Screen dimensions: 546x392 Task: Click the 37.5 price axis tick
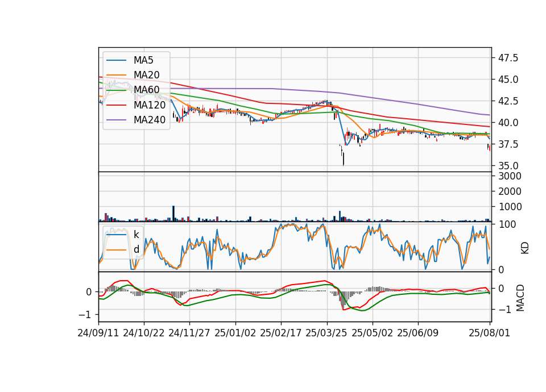(508, 144)
